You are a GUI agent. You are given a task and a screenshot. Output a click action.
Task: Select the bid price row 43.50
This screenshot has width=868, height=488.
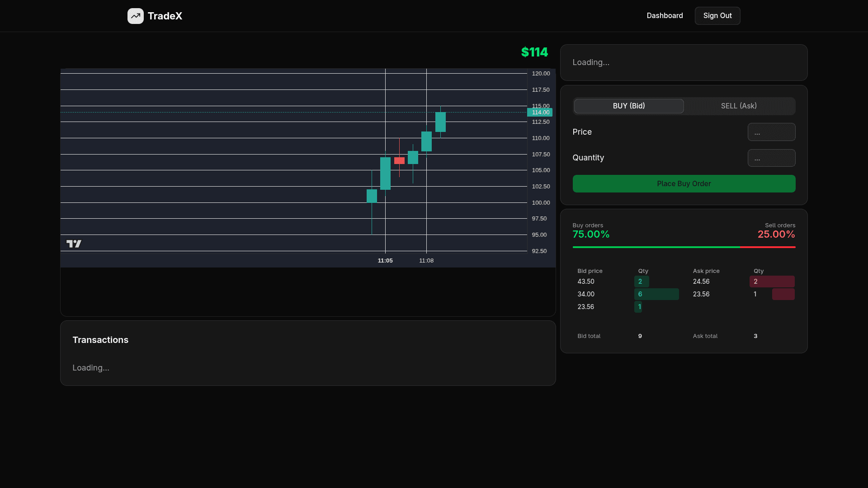[x=585, y=282]
